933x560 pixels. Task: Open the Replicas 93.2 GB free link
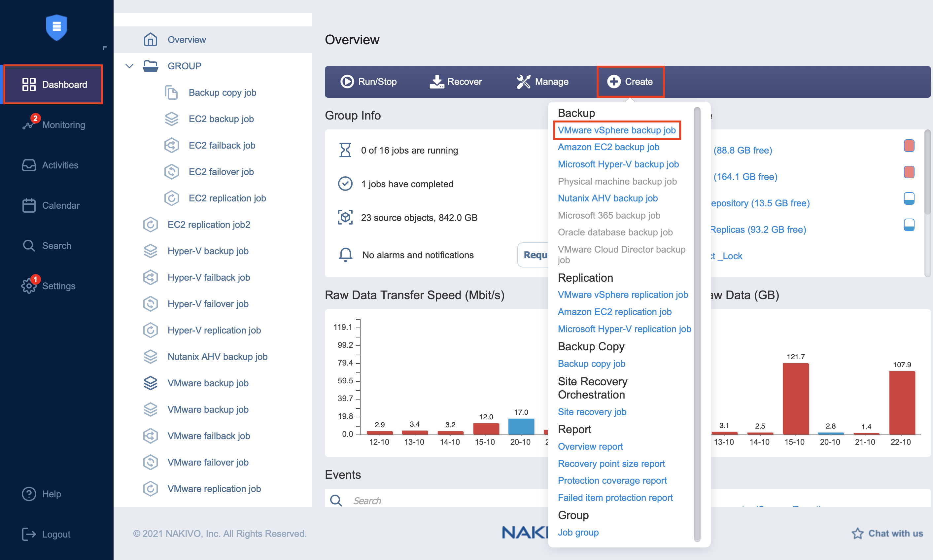[758, 229]
